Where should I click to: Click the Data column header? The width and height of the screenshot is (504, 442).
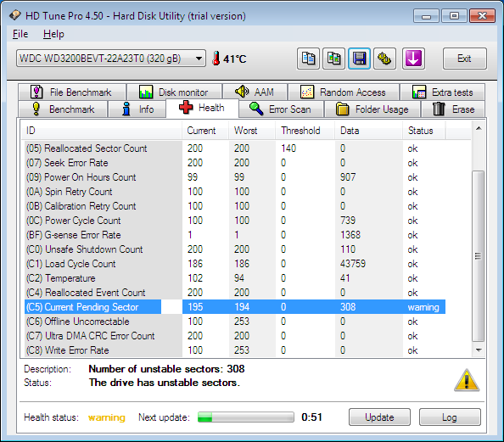pyautogui.click(x=369, y=131)
